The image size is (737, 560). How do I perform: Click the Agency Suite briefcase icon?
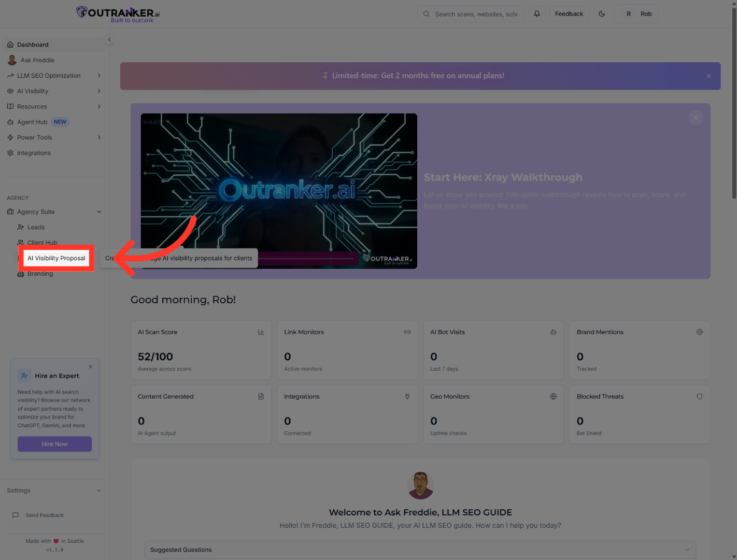(10, 212)
